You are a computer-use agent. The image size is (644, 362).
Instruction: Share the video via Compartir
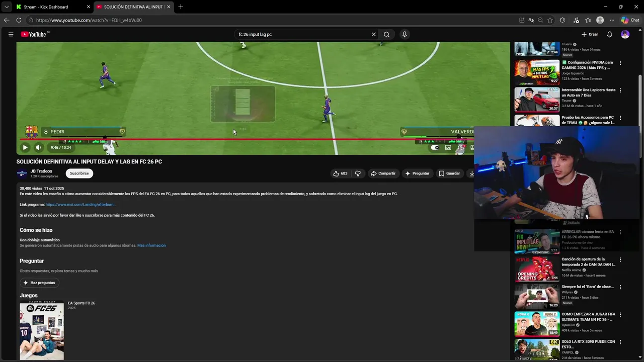click(x=383, y=173)
